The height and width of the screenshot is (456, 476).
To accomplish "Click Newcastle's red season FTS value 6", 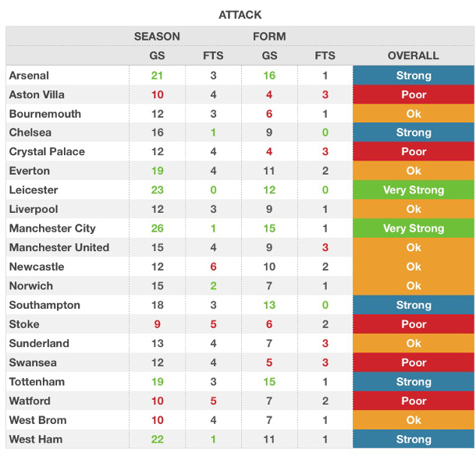I will pyautogui.click(x=213, y=267).
